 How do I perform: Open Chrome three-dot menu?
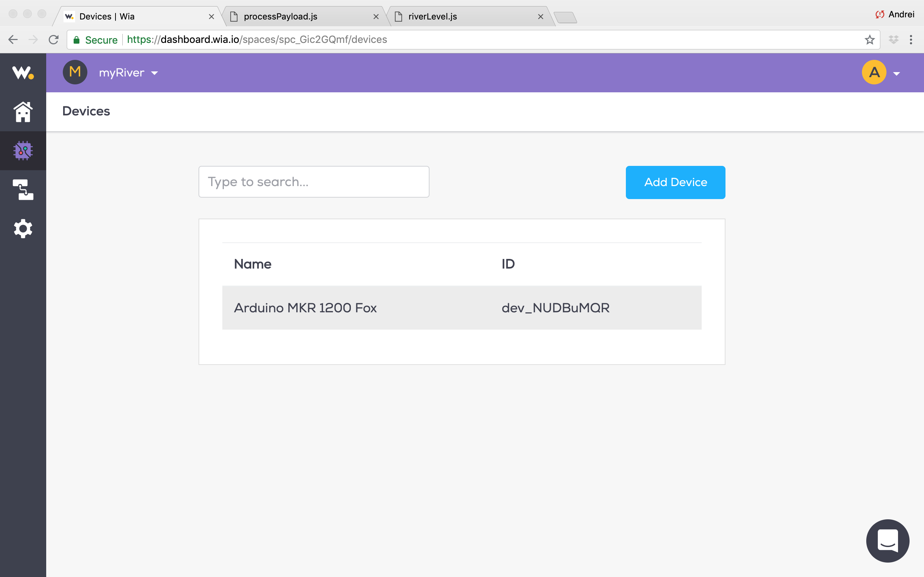tap(911, 40)
